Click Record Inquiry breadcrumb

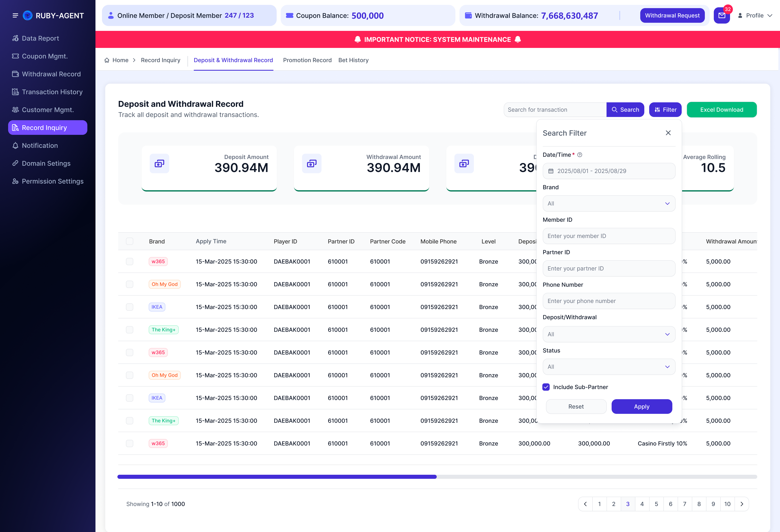(160, 60)
